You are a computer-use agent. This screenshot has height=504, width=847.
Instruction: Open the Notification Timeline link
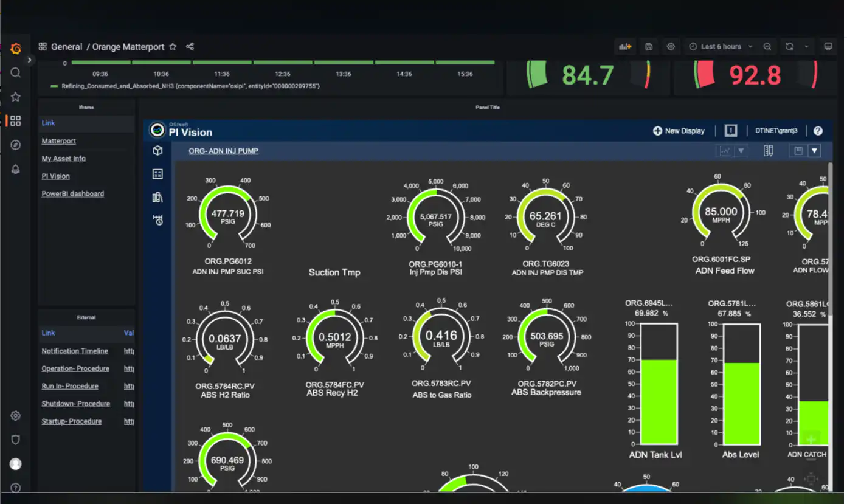75,351
